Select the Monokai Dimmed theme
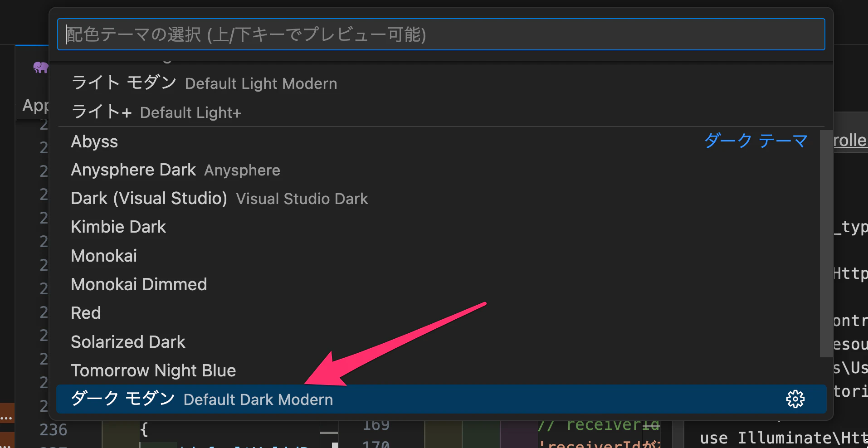 point(441,284)
